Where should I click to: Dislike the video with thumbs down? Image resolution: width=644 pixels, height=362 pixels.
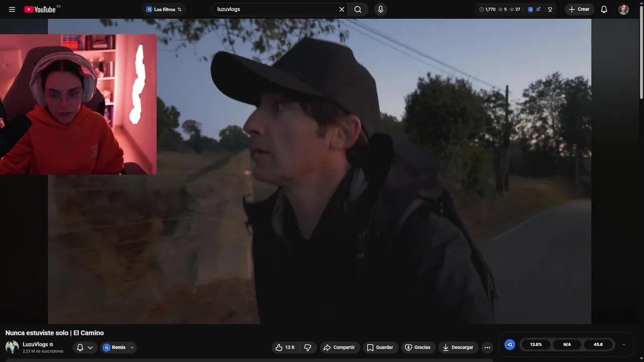[308, 347]
